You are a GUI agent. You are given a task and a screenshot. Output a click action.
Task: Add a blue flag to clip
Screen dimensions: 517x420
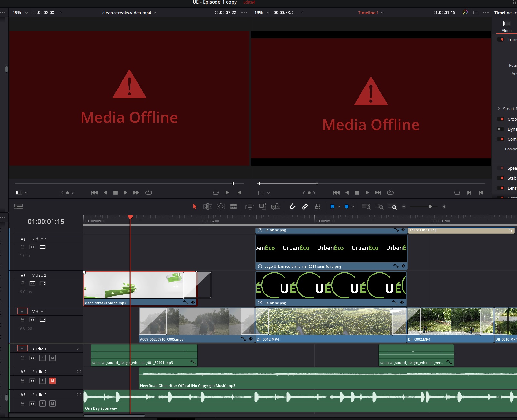[x=332, y=207]
